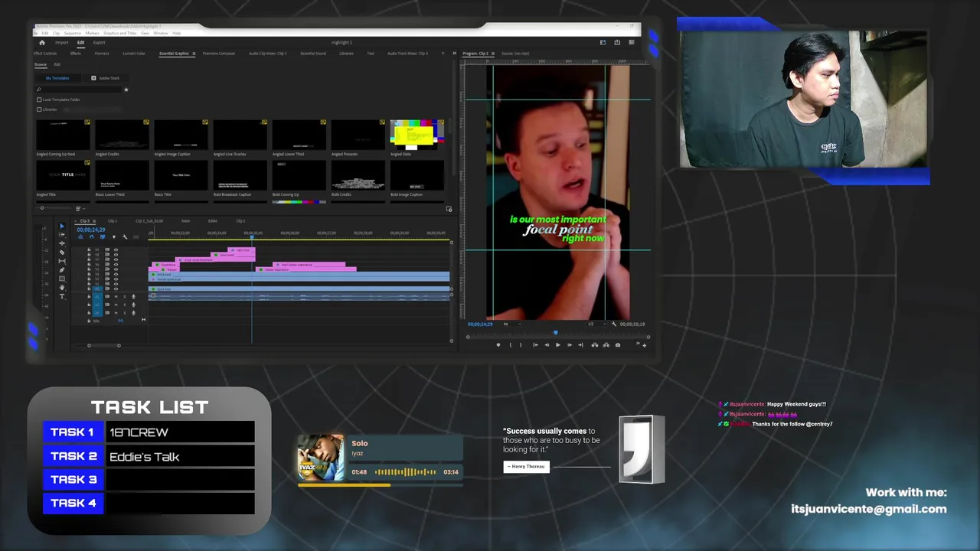Viewport: 980px width, 551px height.
Task: Open the Import workspace
Action: point(62,43)
